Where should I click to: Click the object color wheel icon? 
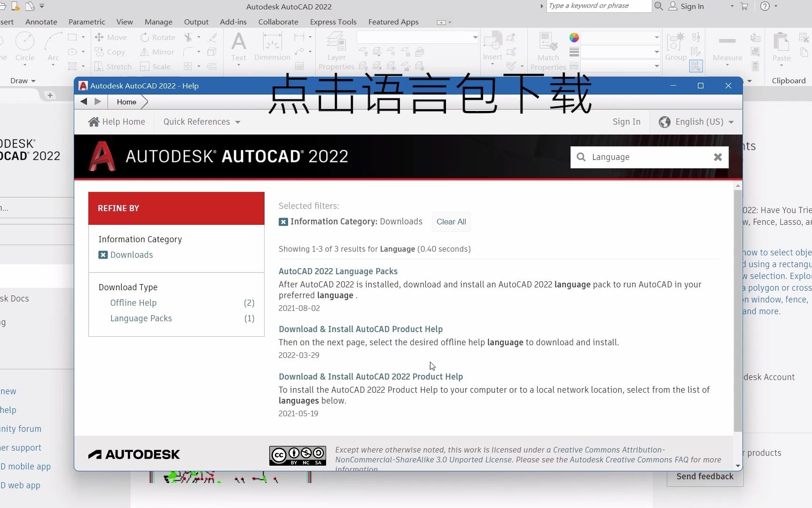click(574, 38)
